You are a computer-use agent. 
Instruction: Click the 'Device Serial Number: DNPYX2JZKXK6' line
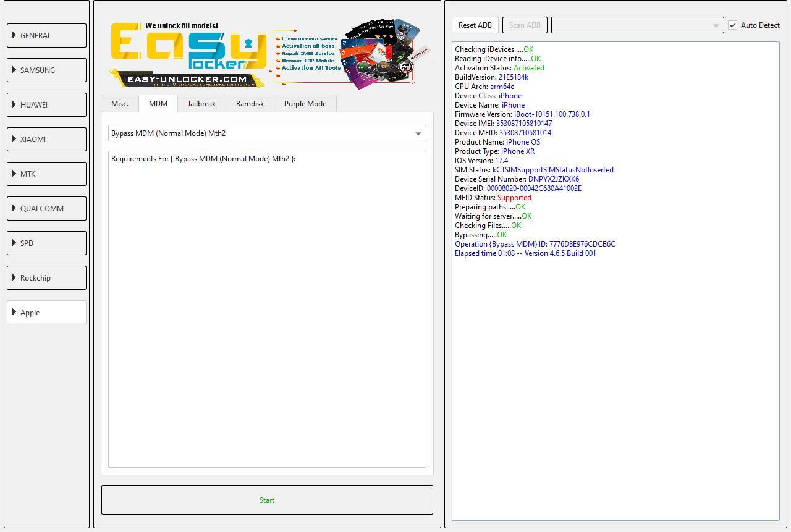pyautogui.click(x=517, y=179)
